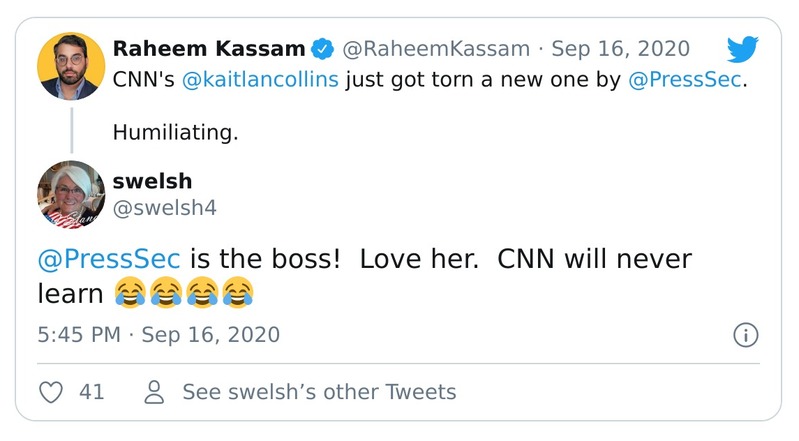Open the @swelsh4 handle link
This screenshot has width=799, height=441.
point(164,206)
